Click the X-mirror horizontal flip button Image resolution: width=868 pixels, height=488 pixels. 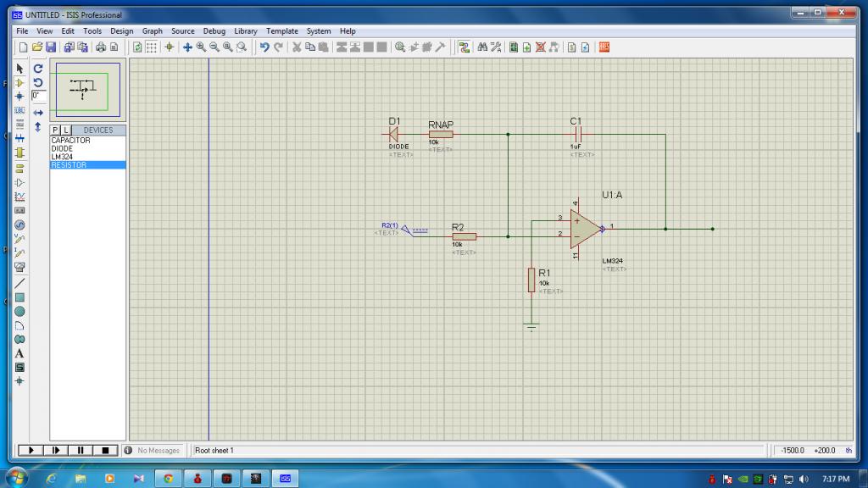[38, 112]
